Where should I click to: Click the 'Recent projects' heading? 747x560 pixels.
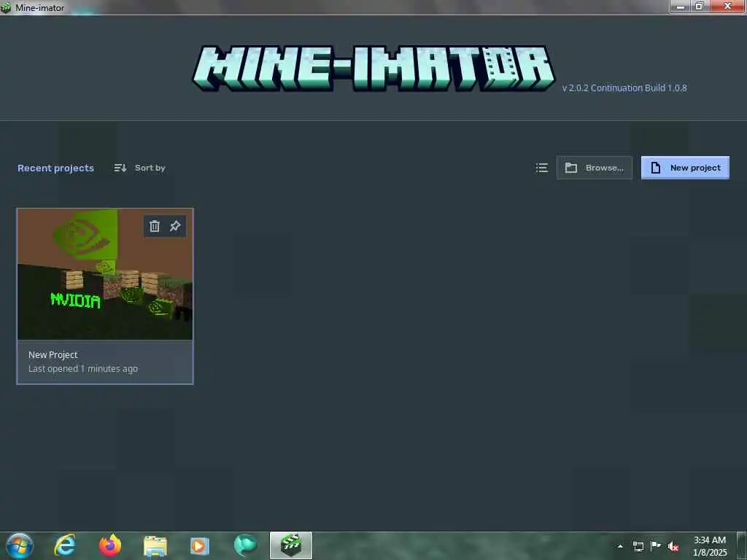click(55, 168)
